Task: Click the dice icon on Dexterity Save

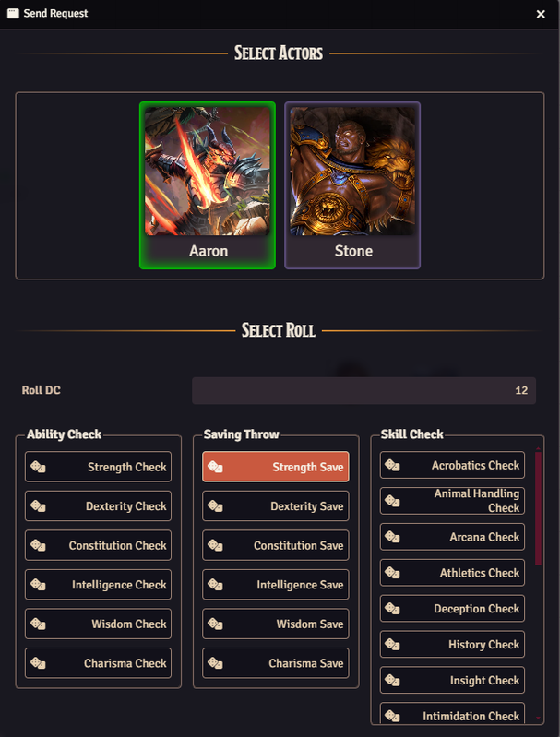Action: click(215, 506)
